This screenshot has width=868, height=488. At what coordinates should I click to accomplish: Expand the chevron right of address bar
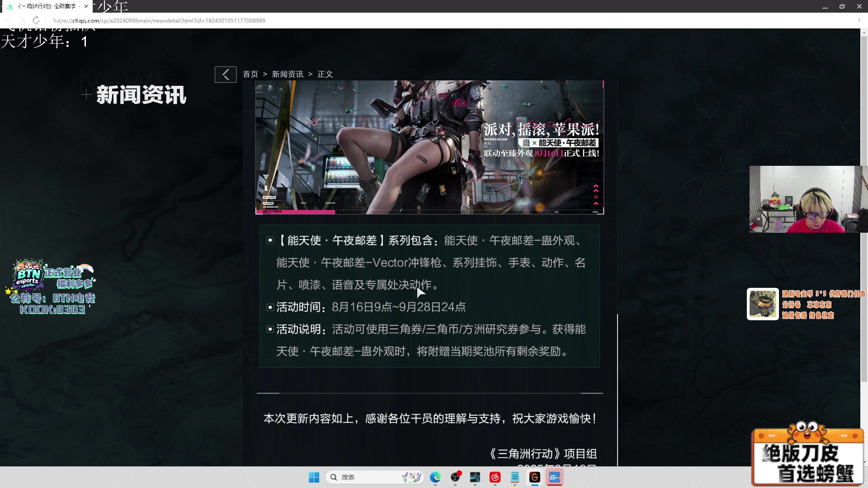(x=859, y=20)
